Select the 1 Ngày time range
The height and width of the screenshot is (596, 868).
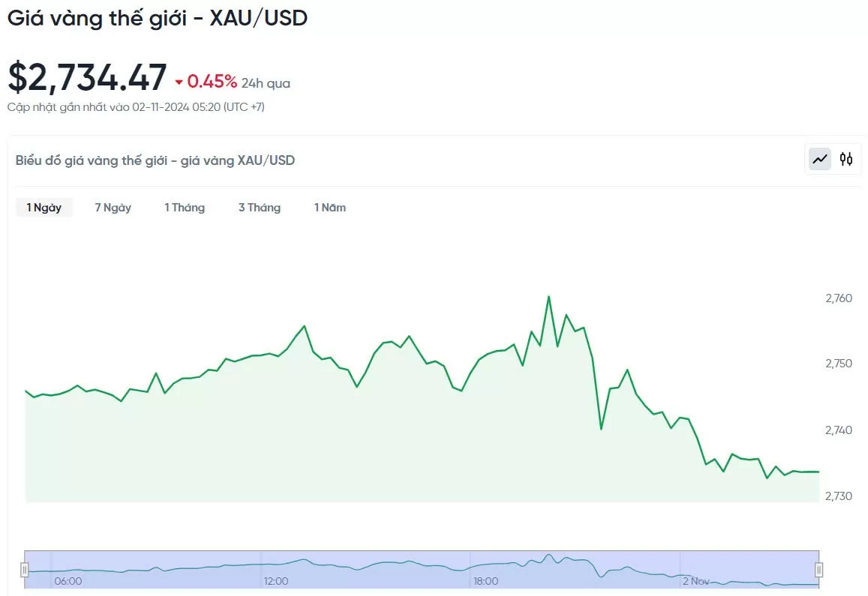coord(44,208)
